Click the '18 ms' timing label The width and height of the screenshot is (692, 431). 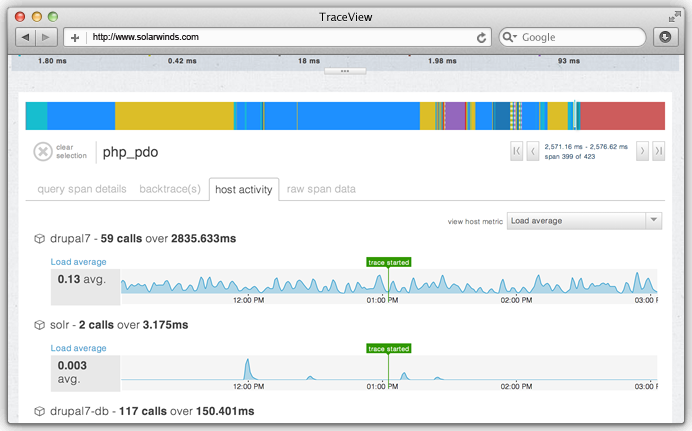click(309, 61)
